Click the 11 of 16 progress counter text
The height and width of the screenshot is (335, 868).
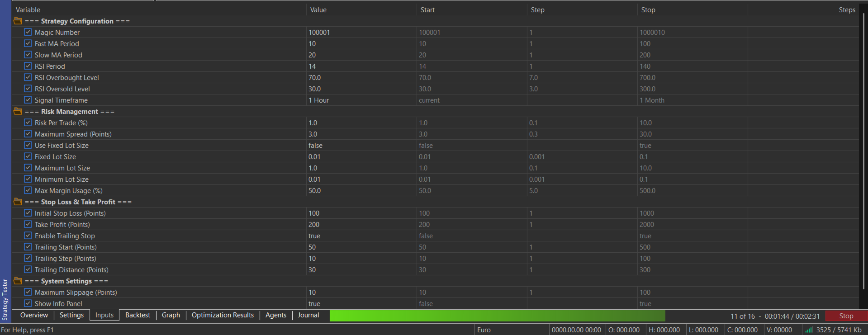click(743, 316)
